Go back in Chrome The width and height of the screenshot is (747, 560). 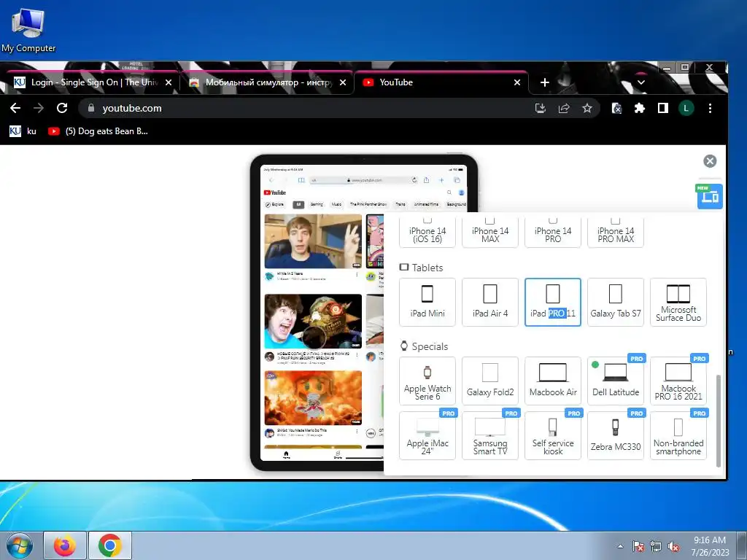(x=15, y=108)
